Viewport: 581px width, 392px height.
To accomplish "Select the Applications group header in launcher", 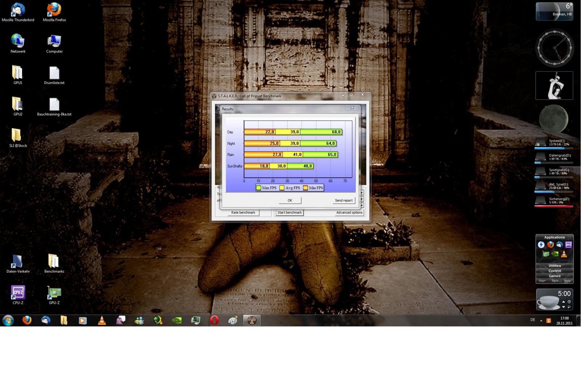I will (x=554, y=237).
